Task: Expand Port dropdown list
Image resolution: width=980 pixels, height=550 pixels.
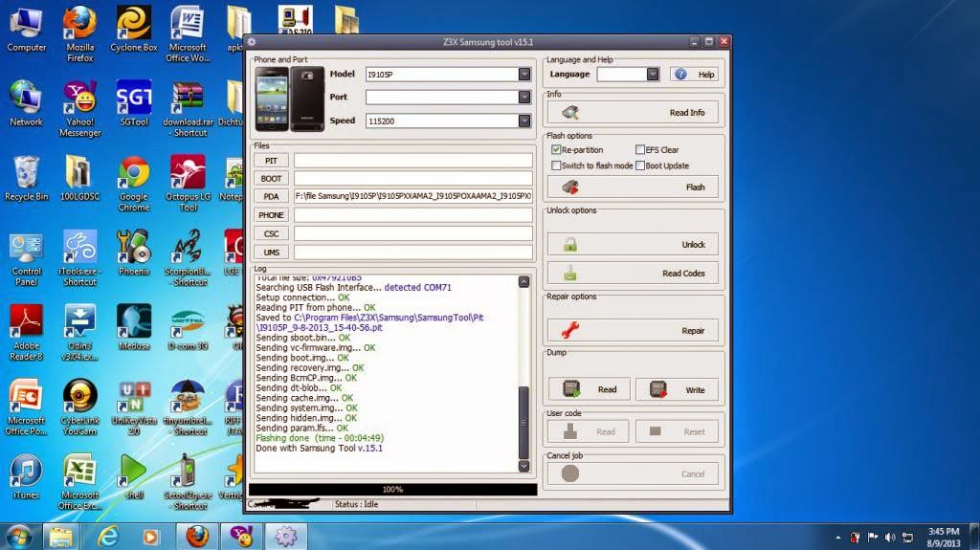Action: pyautogui.click(x=524, y=98)
